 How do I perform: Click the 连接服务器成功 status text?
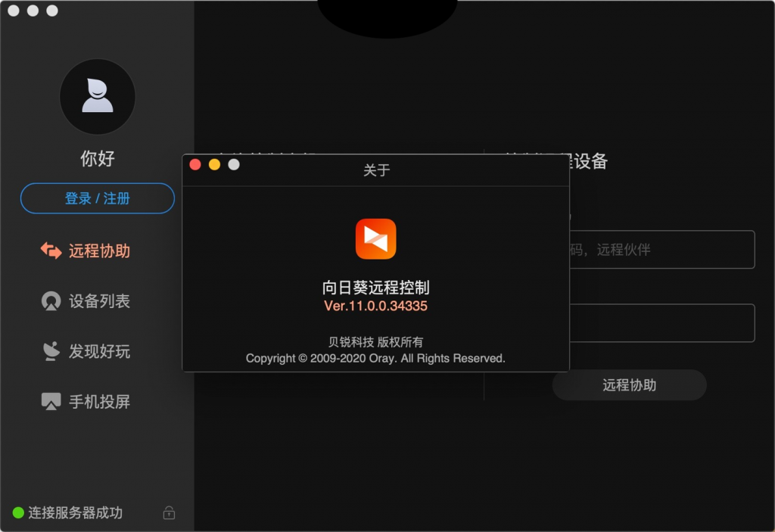[x=75, y=513]
